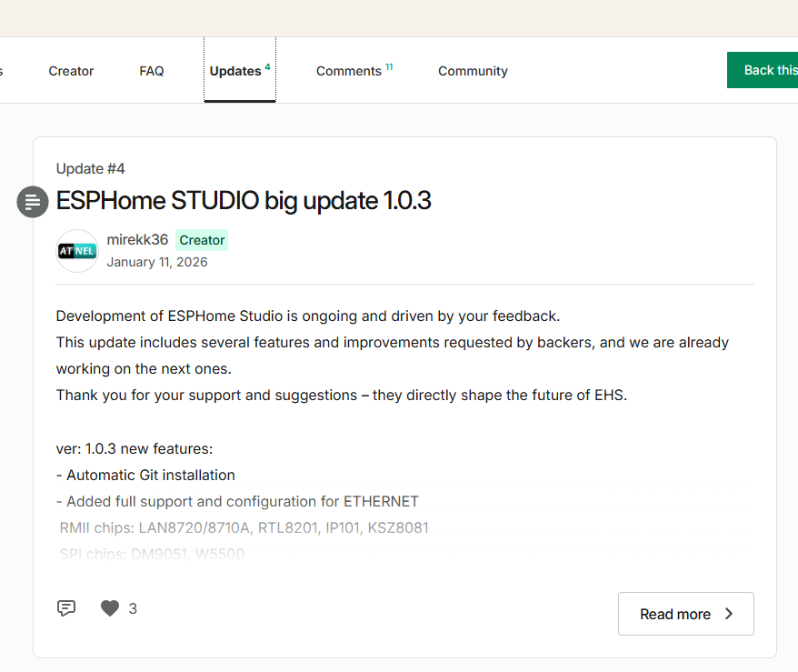Click 'ver: 1.0.3 new features:' text
Viewport: 798px width, 672px height.
135,448
